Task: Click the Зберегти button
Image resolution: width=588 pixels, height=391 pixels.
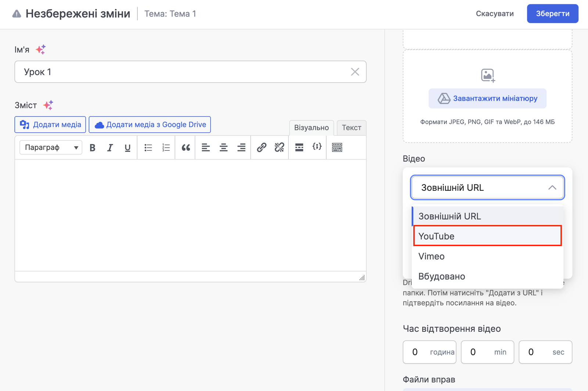Action: point(552,14)
